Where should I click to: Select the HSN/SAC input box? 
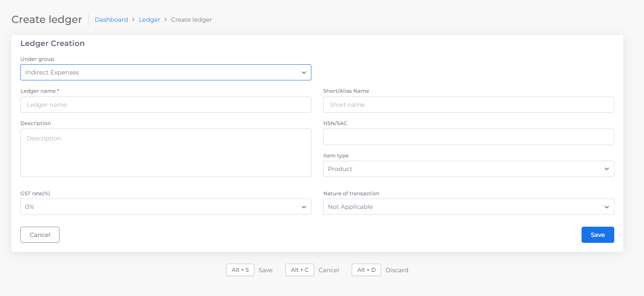click(469, 137)
